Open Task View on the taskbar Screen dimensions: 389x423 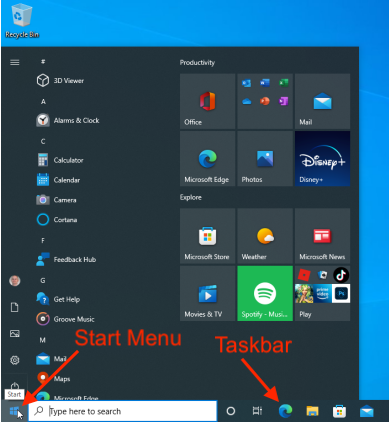(x=257, y=411)
